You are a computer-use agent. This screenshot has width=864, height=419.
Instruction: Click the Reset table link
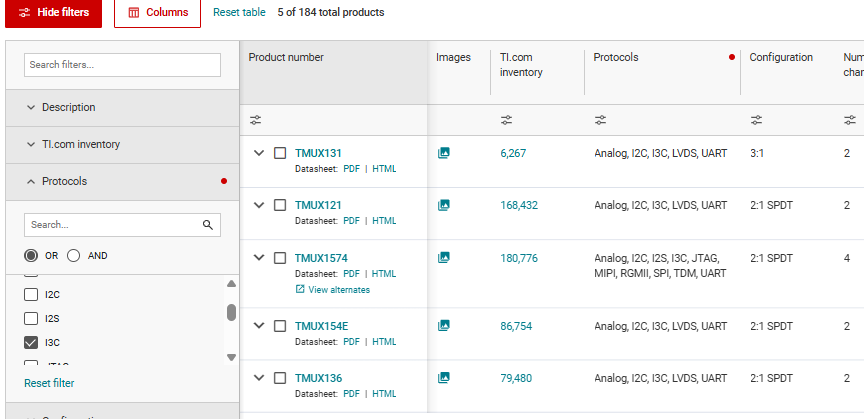(239, 12)
